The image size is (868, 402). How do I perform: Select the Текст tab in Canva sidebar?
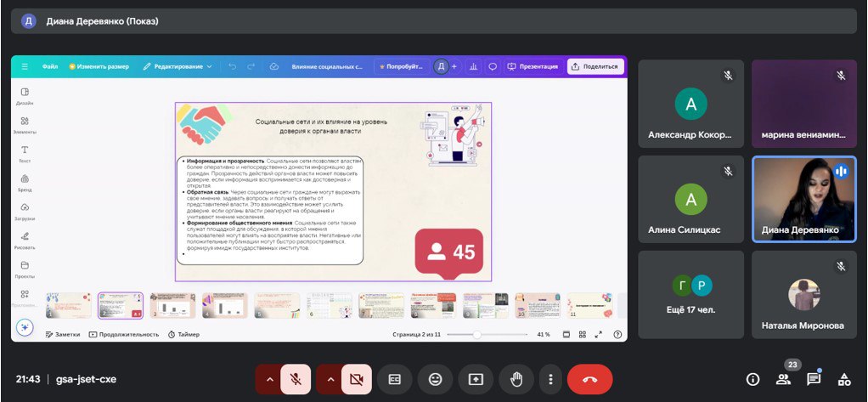click(25, 153)
